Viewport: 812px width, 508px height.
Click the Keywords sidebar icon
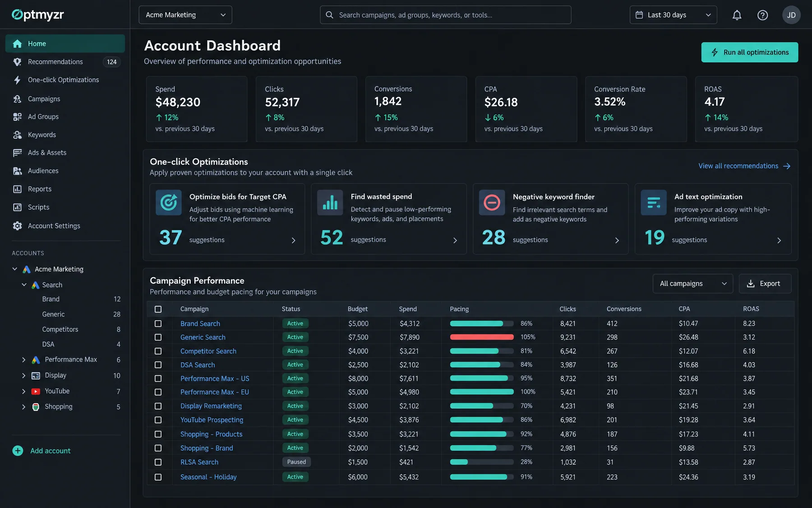click(x=18, y=135)
